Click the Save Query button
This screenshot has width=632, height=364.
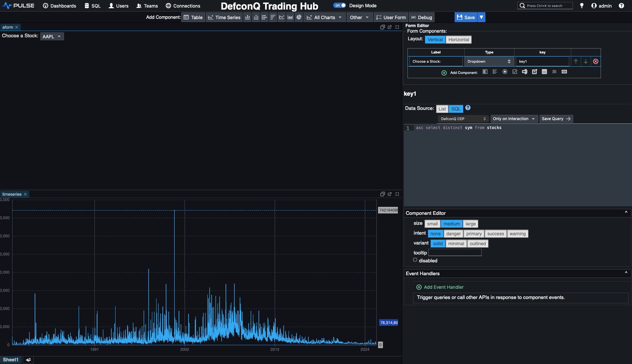click(556, 118)
